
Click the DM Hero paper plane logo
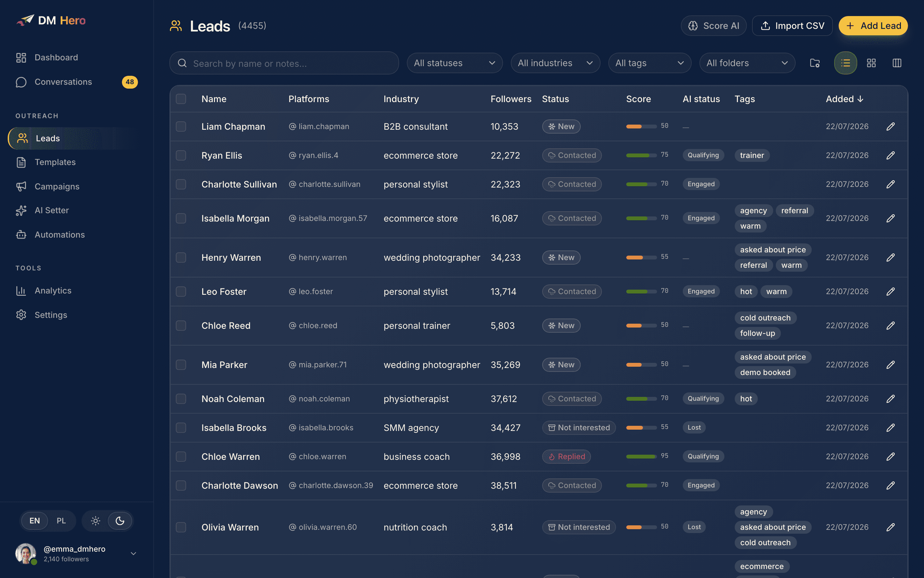click(25, 20)
